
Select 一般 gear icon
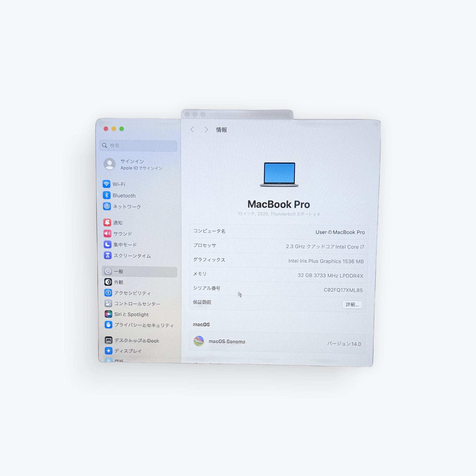(x=108, y=271)
